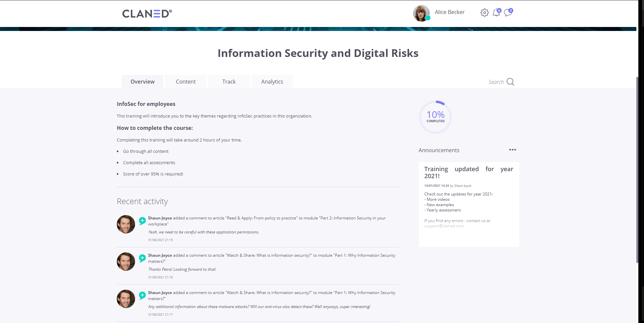Click Shaun Joyce's avatar thumbnail
The image size is (644, 323).
[126, 224]
